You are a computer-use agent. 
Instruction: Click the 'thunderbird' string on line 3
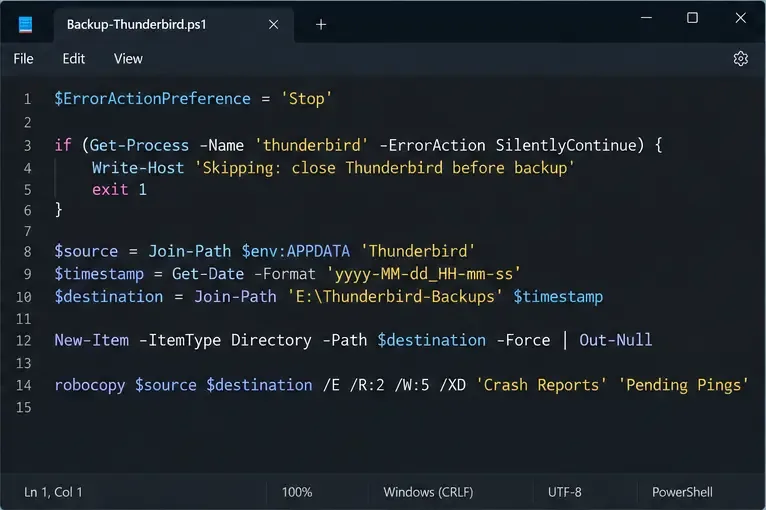click(x=311, y=145)
